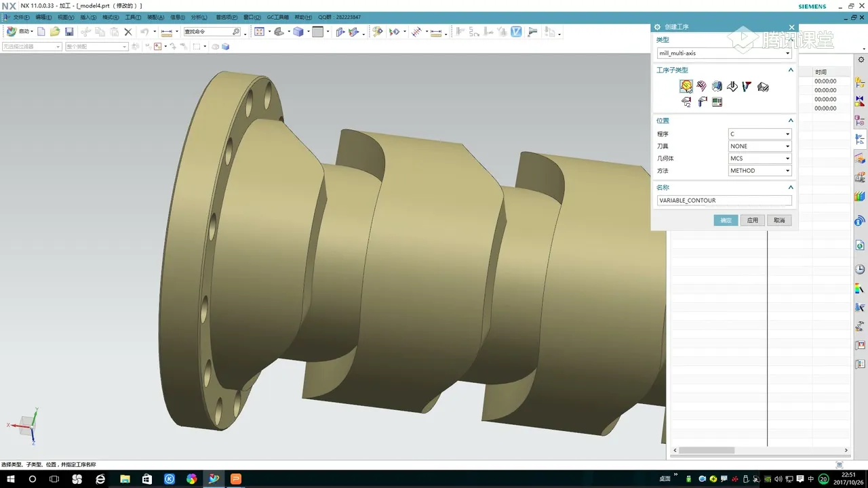The height and width of the screenshot is (488, 868).
Task: Open the 几何体 dropdown showing MCS
Action: coord(759,159)
